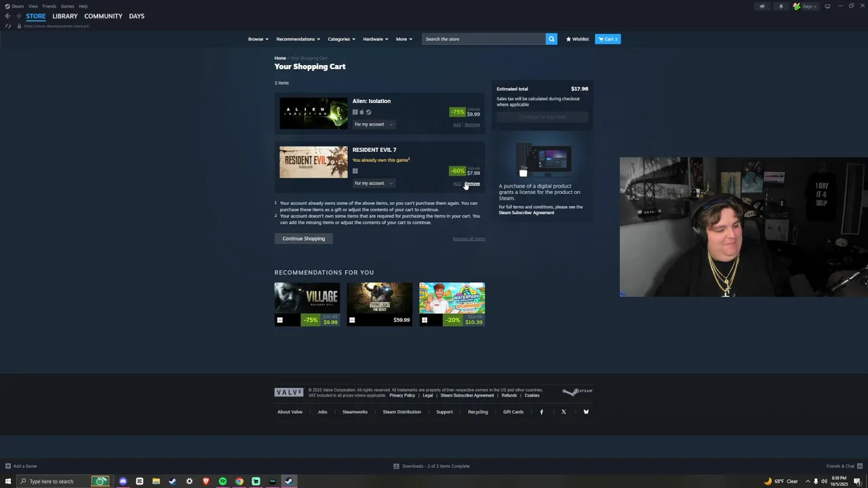Viewport: 868px width, 488px height.
Task: Reload the store page
Action: (x=8, y=26)
